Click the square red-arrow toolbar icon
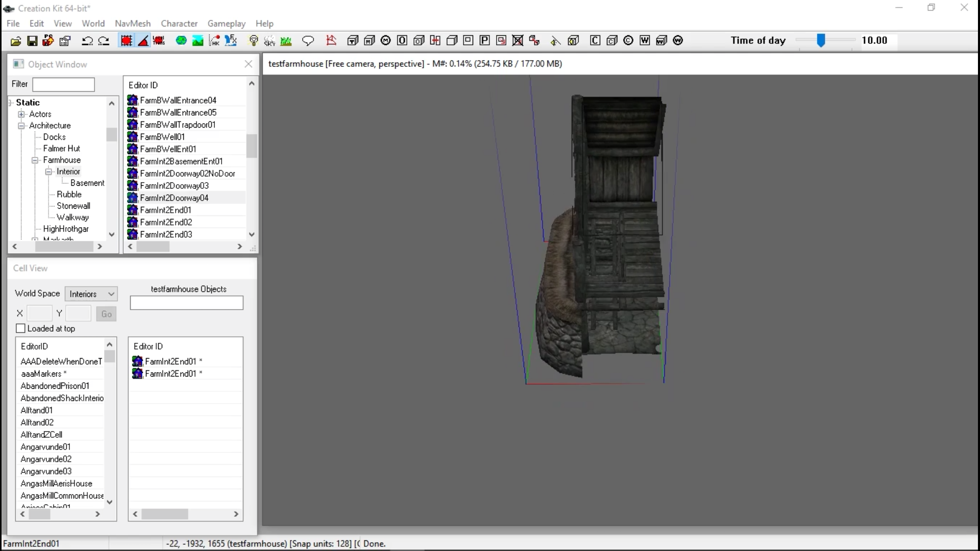Screen dimensions: 980x551 tap(501, 41)
